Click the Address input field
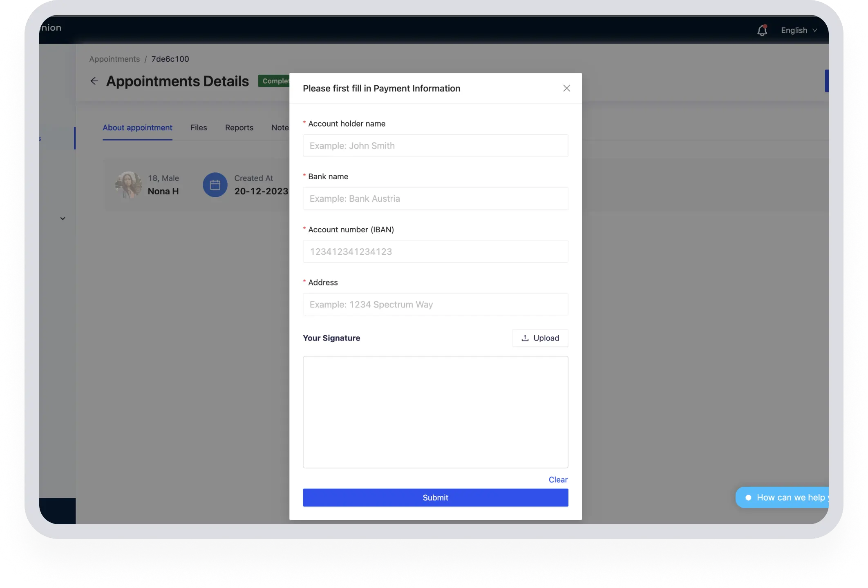Image resolution: width=868 pixels, height=588 pixels. point(435,305)
